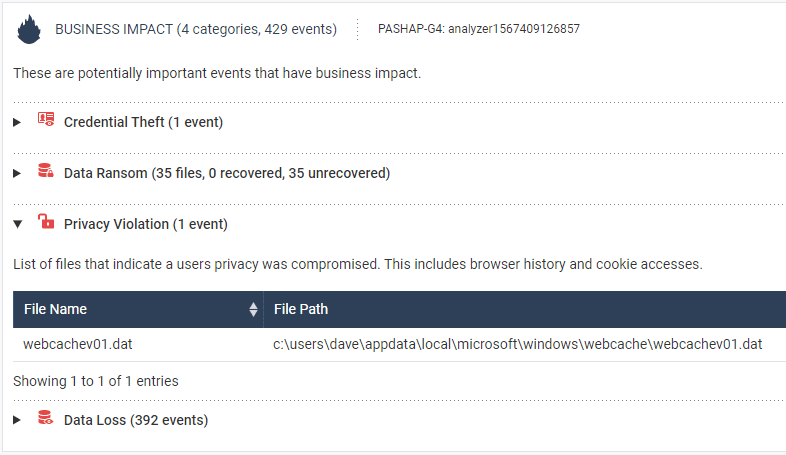Expand the Data Ransom section arrow
This screenshot has height=455, width=786.
[x=18, y=173]
